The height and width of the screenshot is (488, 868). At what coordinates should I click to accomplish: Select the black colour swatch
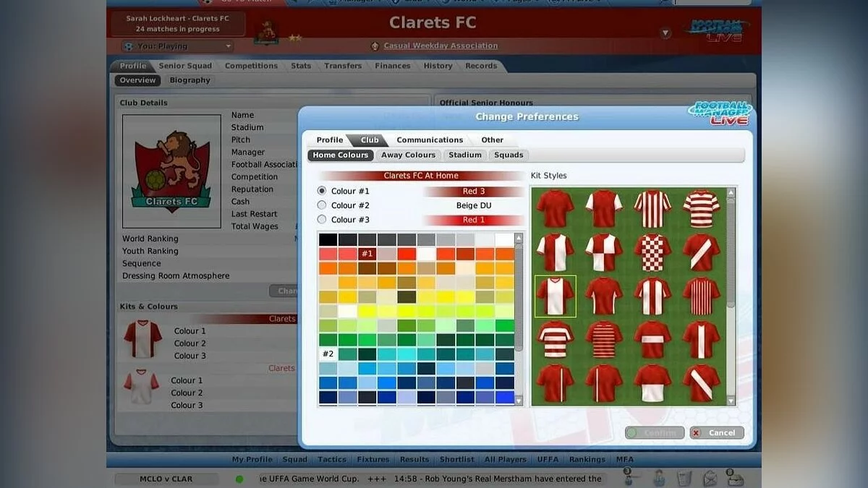point(328,239)
